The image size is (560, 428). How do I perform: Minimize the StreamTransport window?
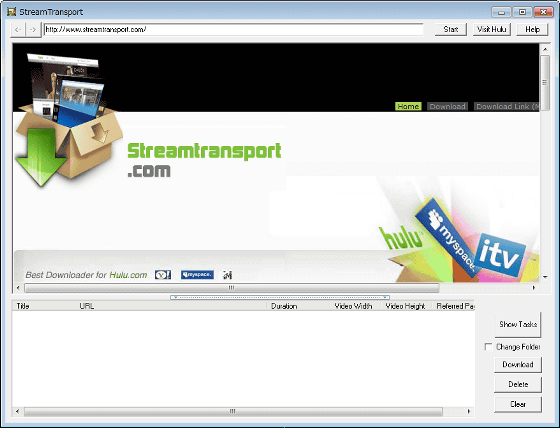(x=501, y=12)
